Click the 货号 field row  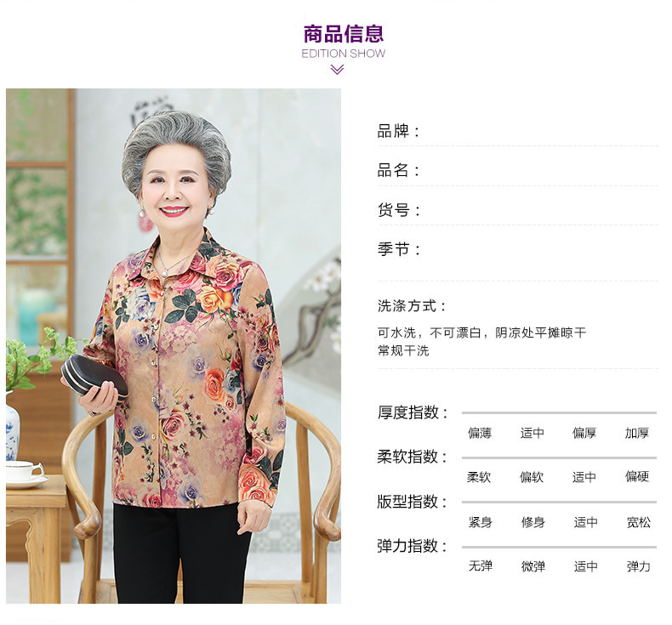coord(518,210)
